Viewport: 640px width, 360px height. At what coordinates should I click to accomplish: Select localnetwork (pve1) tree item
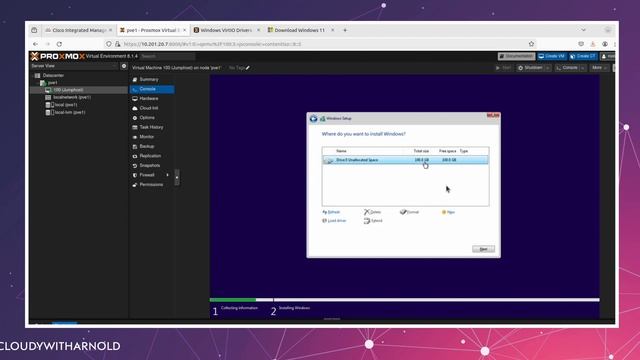(x=72, y=98)
